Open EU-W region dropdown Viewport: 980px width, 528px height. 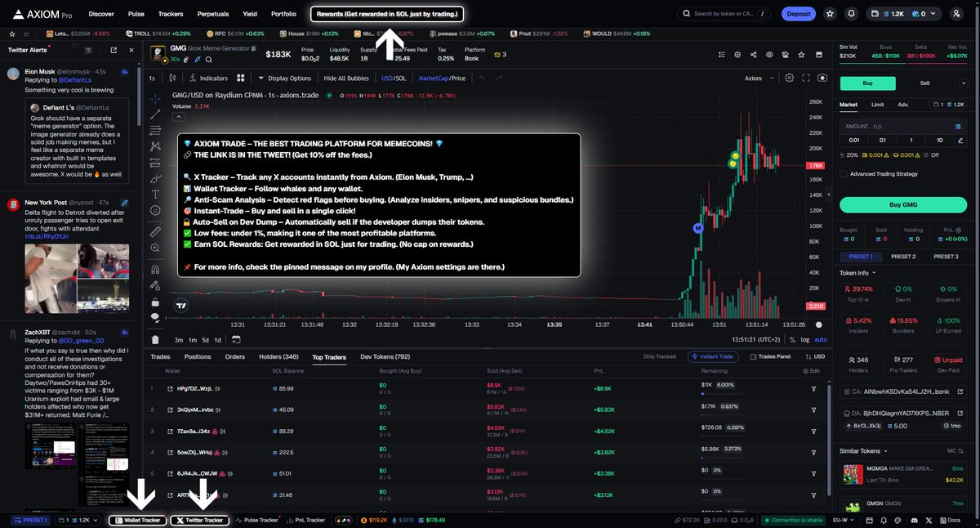[x=845, y=520]
